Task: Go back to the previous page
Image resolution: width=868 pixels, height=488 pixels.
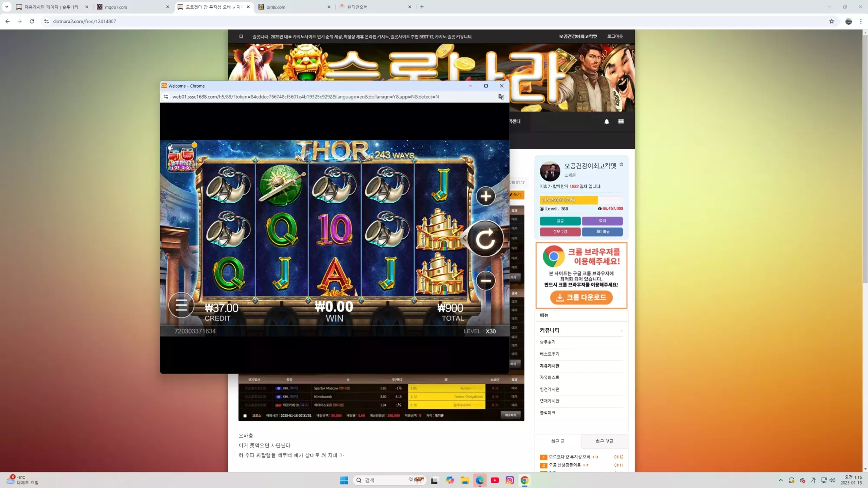Action: click(x=7, y=21)
